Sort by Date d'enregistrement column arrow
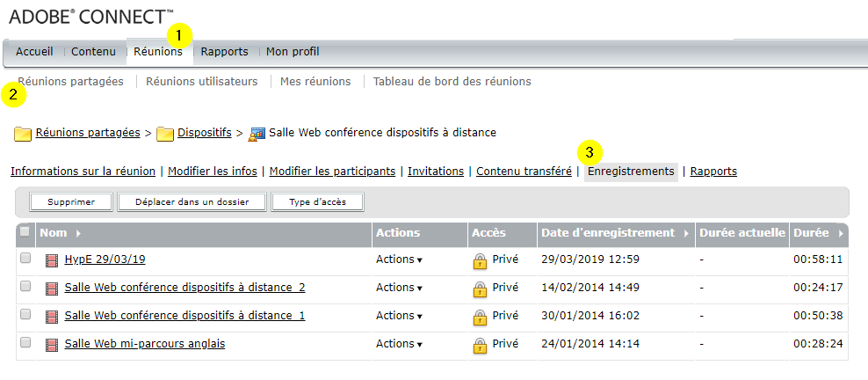 point(685,234)
